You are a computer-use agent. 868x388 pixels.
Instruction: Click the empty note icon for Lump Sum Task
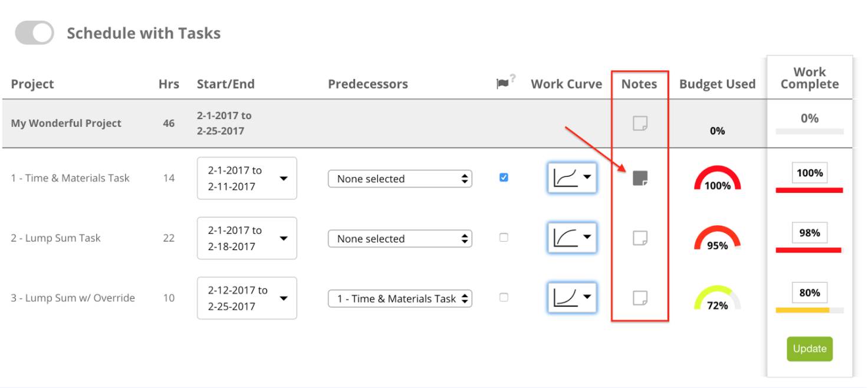click(x=640, y=238)
